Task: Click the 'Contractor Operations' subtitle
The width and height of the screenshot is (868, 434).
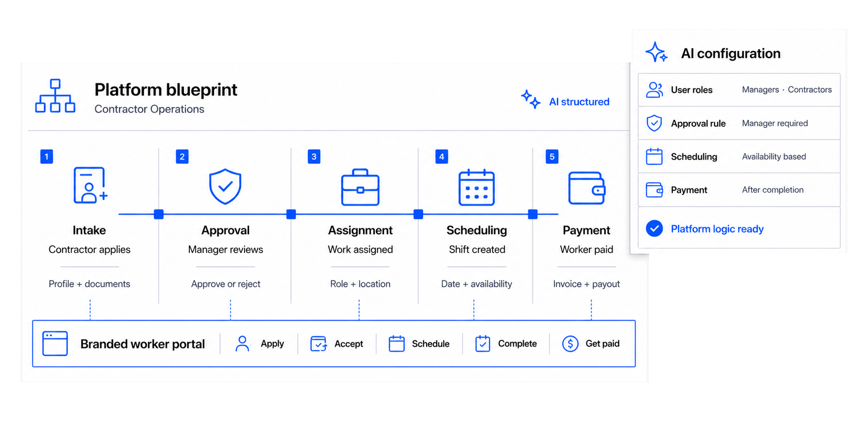Action: [x=149, y=109]
